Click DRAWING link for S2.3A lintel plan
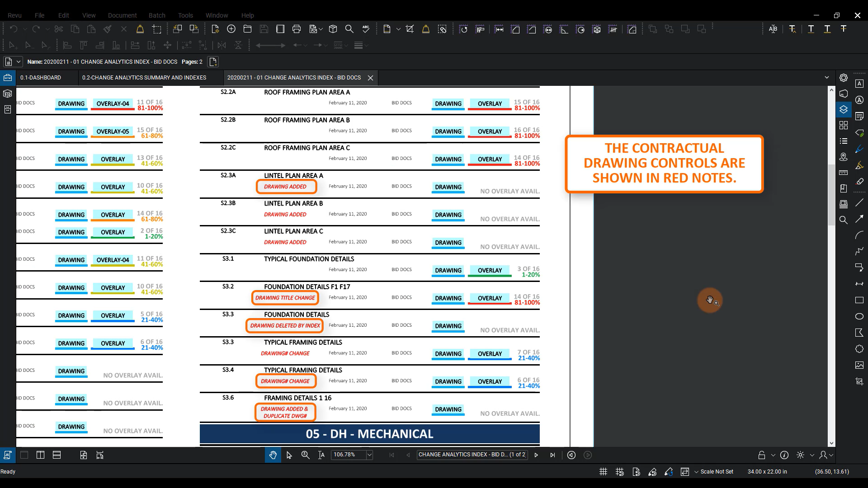Image resolution: width=868 pixels, height=488 pixels. (448, 187)
